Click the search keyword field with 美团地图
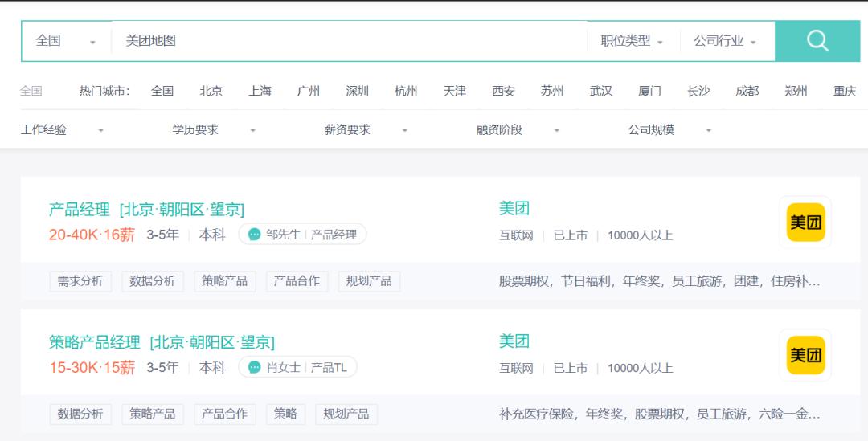 pyautogui.click(x=349, y=41)
